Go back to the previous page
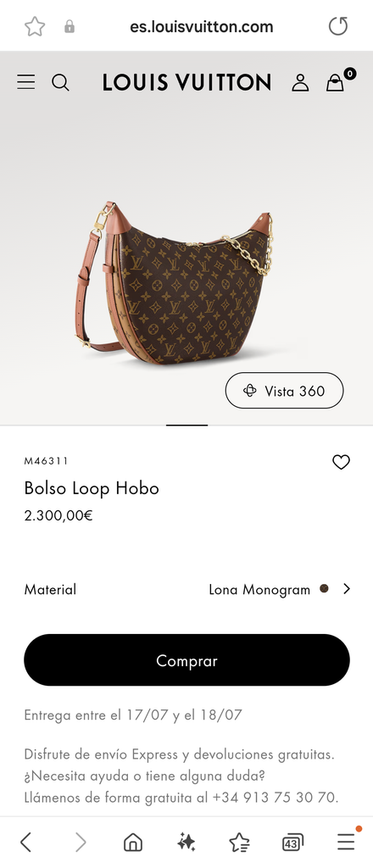 tap(26, 843)
